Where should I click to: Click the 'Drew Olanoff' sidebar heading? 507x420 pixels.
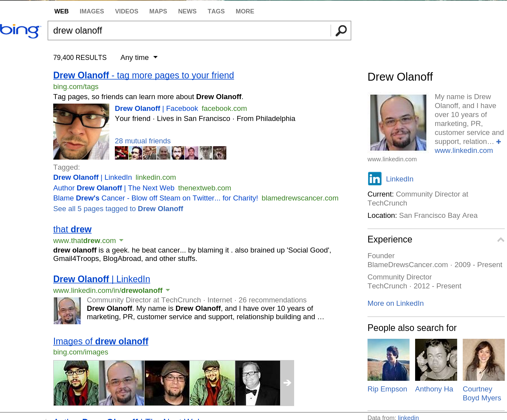click(x=400, y=77)
